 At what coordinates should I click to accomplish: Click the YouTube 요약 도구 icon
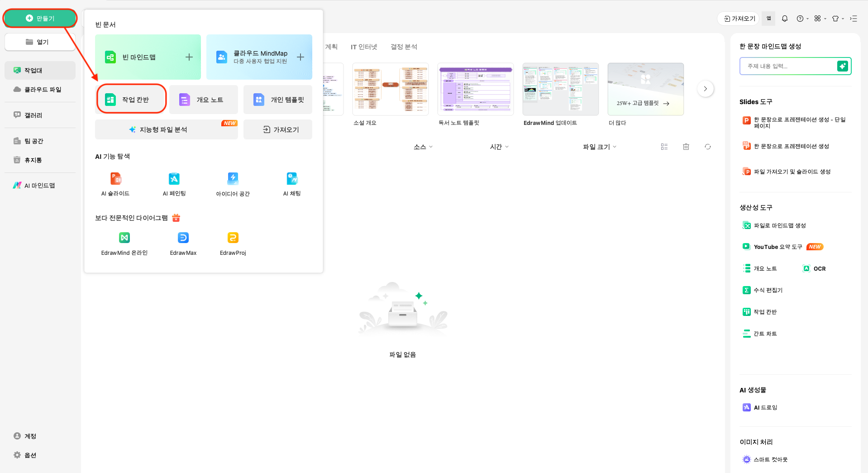(746, 247)
